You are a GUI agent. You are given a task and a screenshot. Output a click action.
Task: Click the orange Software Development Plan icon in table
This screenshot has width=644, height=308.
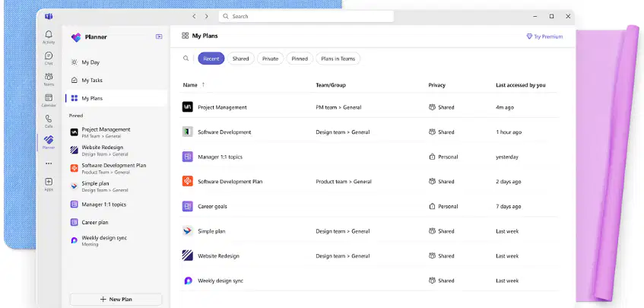(188, 181)
